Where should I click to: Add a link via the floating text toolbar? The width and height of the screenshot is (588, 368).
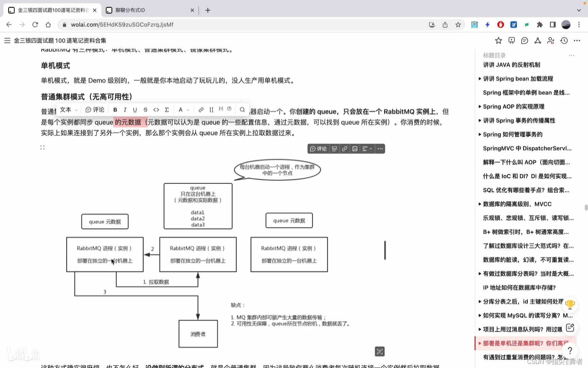pos(201,110)
